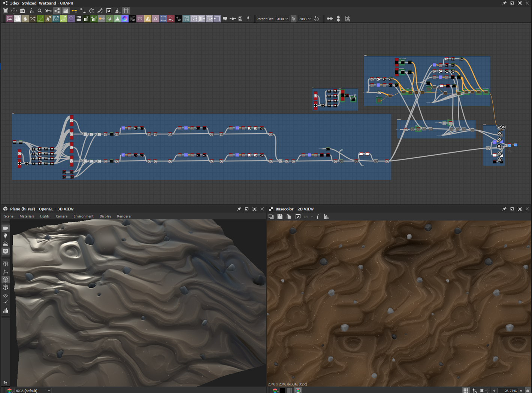The image size is (532, 393).
Task: Click the light bulb icon in 3D view sidebar
Action: 6,236
